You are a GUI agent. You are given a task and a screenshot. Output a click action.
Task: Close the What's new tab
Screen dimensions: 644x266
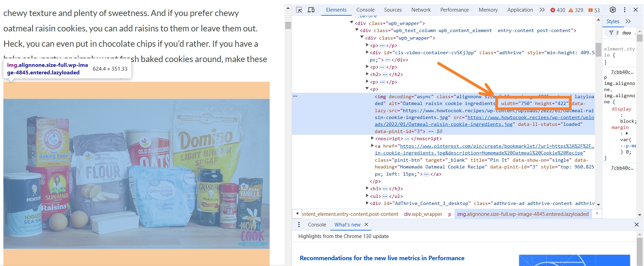pyautogui.click(x=366, y=225)
